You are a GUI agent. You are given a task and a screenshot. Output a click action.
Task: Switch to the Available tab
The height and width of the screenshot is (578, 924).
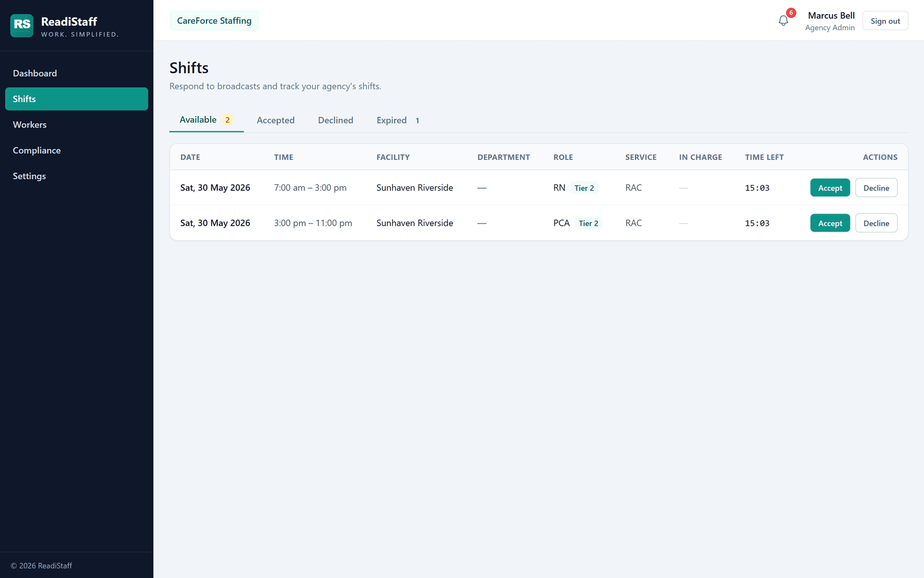tap(206, 120)
